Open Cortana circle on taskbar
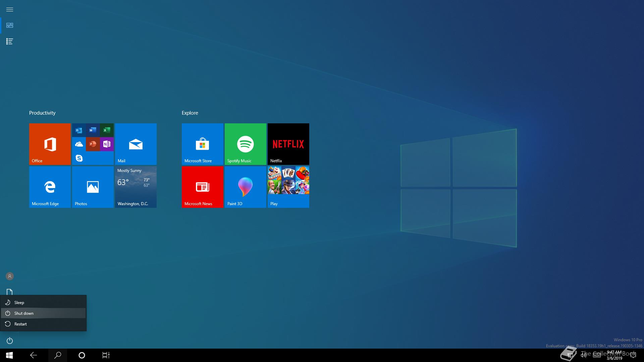Screen dimensions: 644x362 (x=82, y=355)
